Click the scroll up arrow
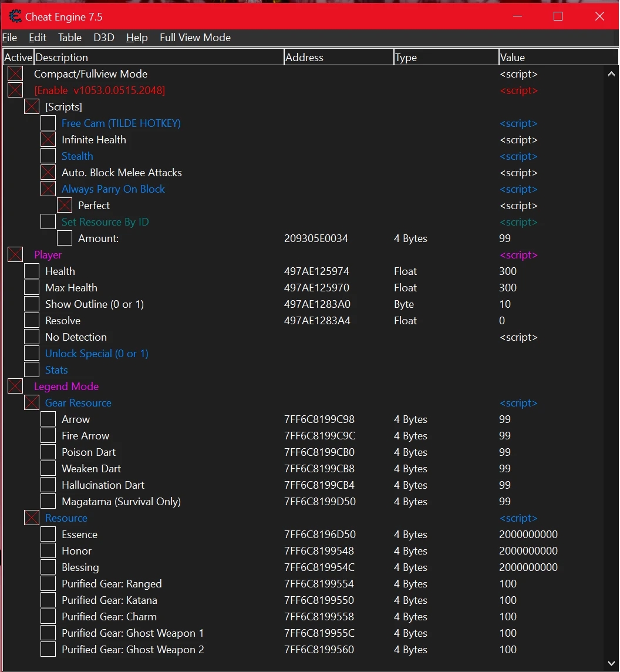Screen dimensions: 620x672 pos(611,74)
